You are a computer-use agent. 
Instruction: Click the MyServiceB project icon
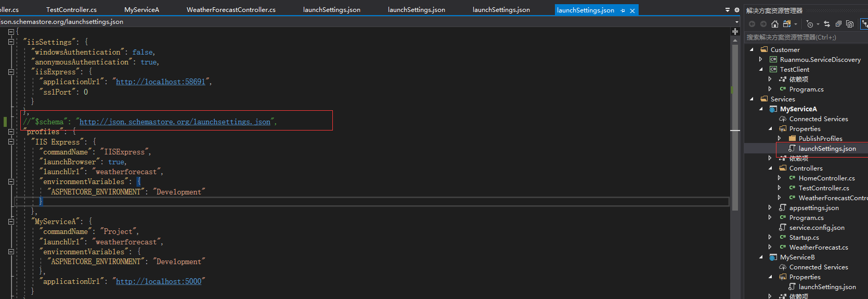click(773, 257)
